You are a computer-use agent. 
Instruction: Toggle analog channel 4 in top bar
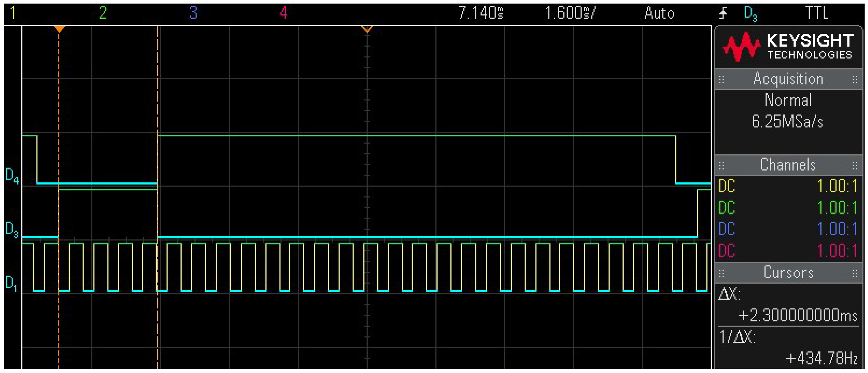point(283,13)
